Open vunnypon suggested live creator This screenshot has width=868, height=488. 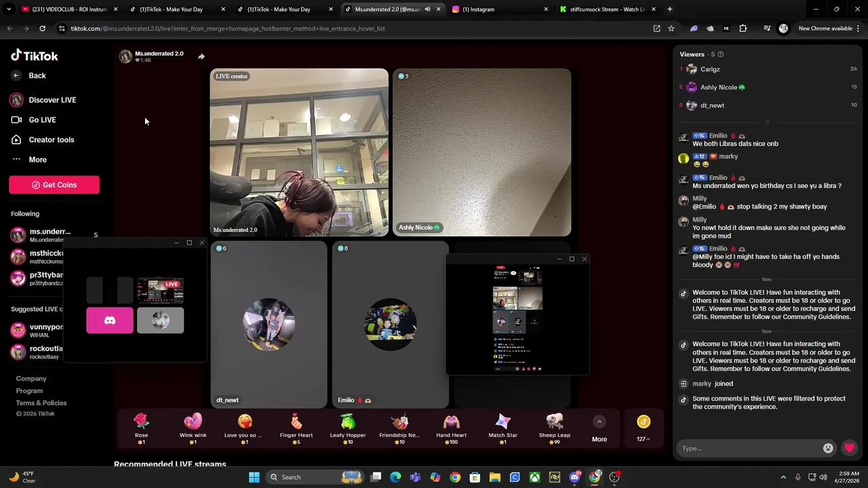37,330
